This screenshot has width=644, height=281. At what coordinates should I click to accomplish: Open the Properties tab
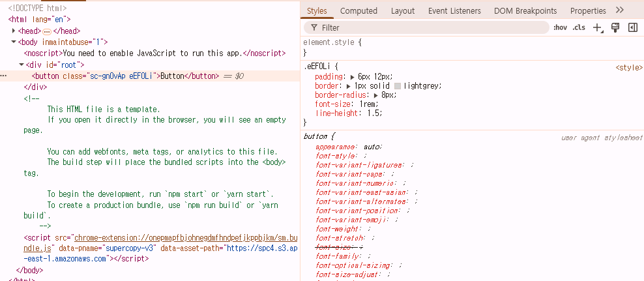tap(588, 10)
